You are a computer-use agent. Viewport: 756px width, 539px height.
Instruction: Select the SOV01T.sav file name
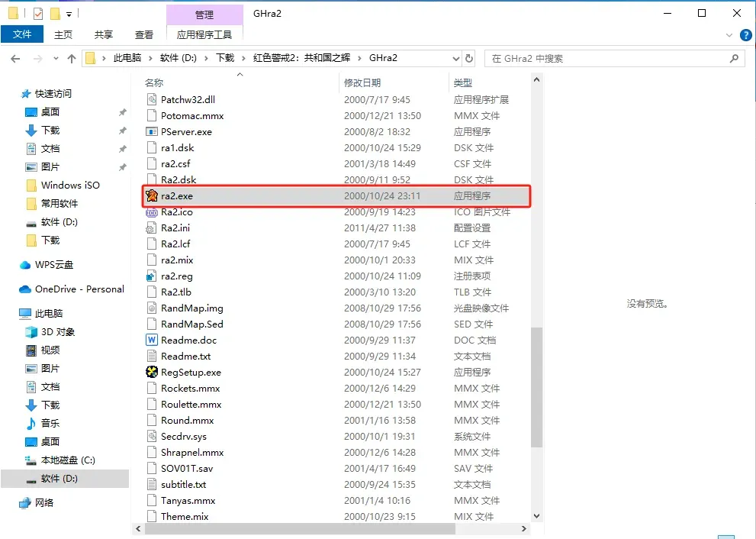(x=187, y=468)
